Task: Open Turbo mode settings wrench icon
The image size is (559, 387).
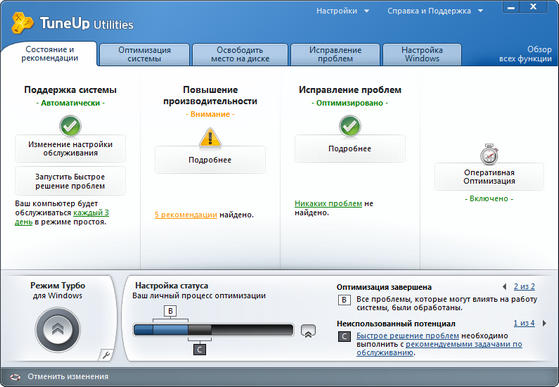Action: [x=106, y=355]
